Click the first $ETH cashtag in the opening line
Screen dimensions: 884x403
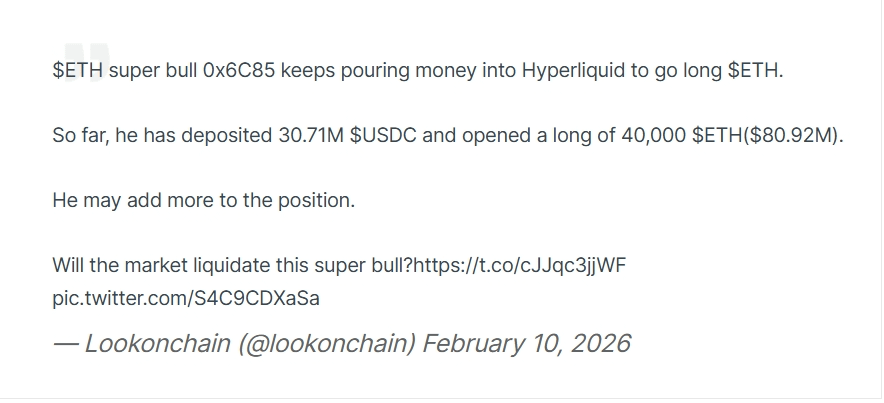78,71
